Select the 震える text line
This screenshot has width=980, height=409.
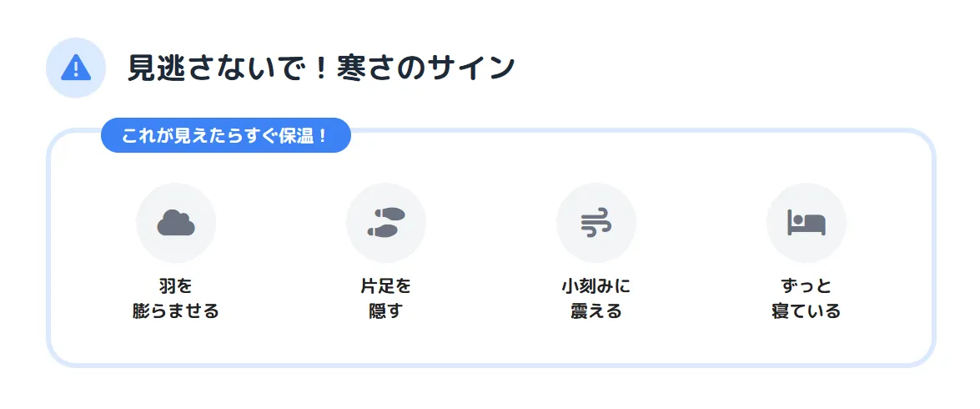(x=596, y=311)
